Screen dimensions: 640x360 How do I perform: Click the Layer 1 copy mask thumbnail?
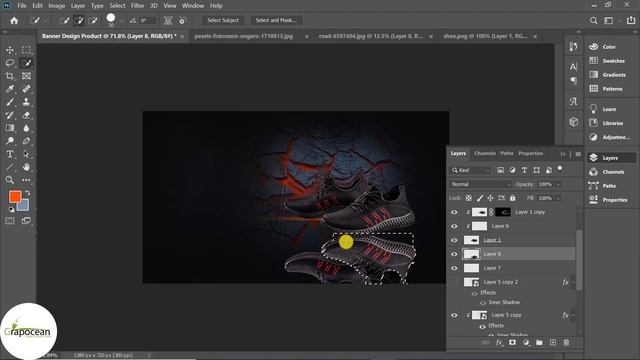(502, 212)
